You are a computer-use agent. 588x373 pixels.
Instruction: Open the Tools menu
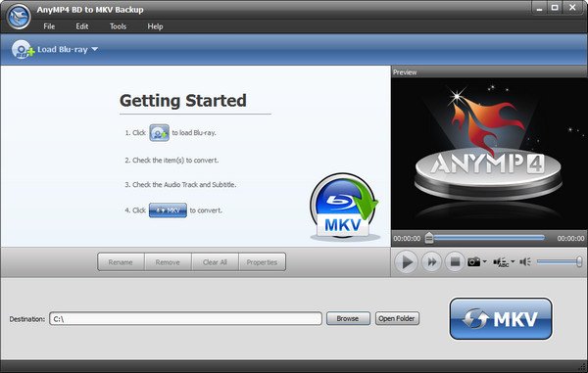point(118,26)
